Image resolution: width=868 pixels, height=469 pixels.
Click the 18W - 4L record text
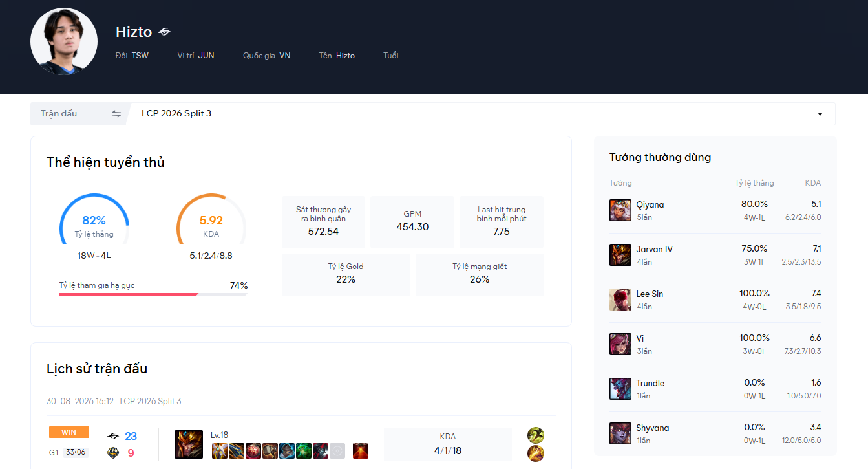[94, 256]
